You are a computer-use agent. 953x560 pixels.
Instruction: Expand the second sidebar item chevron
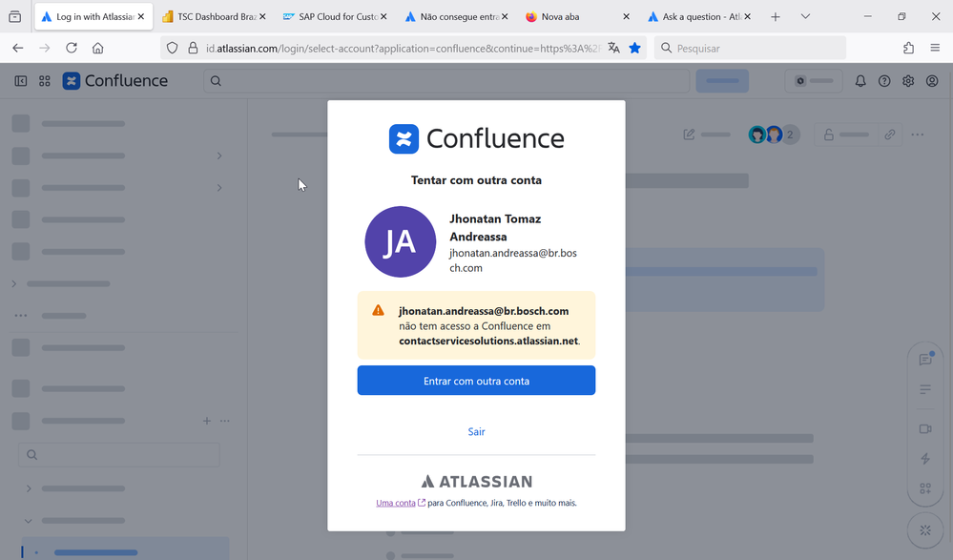point(219,156)
